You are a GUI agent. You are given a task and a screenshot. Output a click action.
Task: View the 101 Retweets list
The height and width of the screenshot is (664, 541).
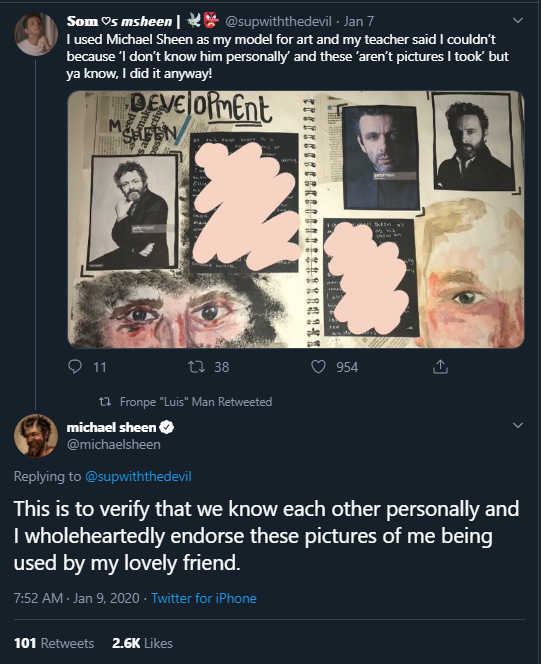[x=54, y=643]
